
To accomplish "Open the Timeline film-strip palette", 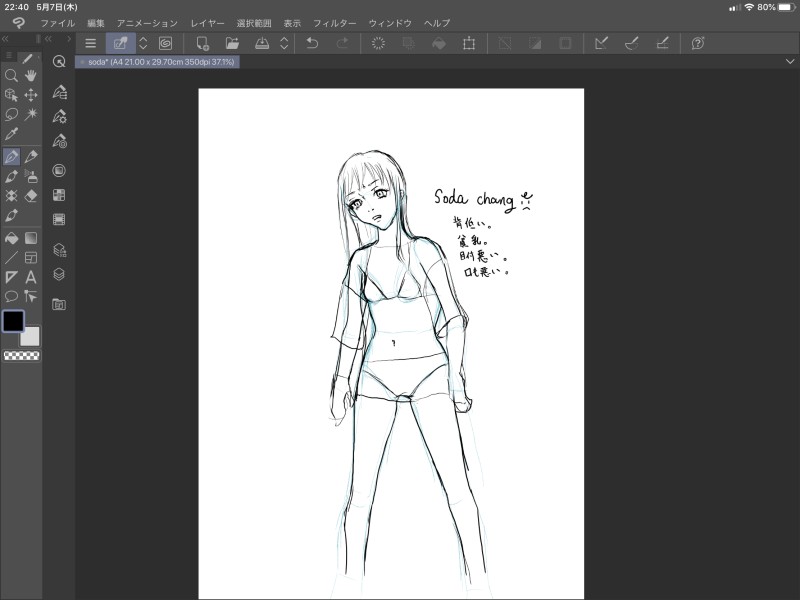I will point(59,219).
